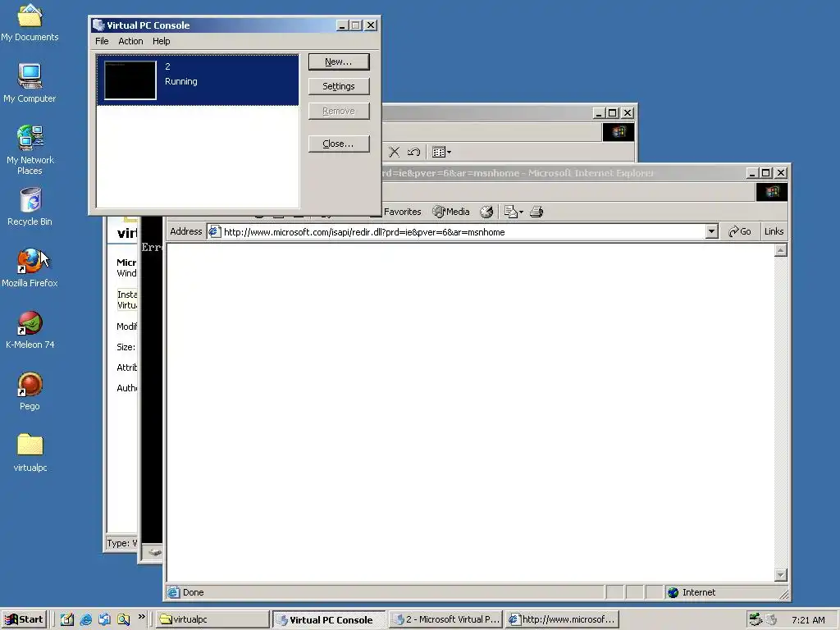The height and width of the screenshot is (630, 840).
Task: Click the IE vertical scrollbar down arrow
Action: 781,575
